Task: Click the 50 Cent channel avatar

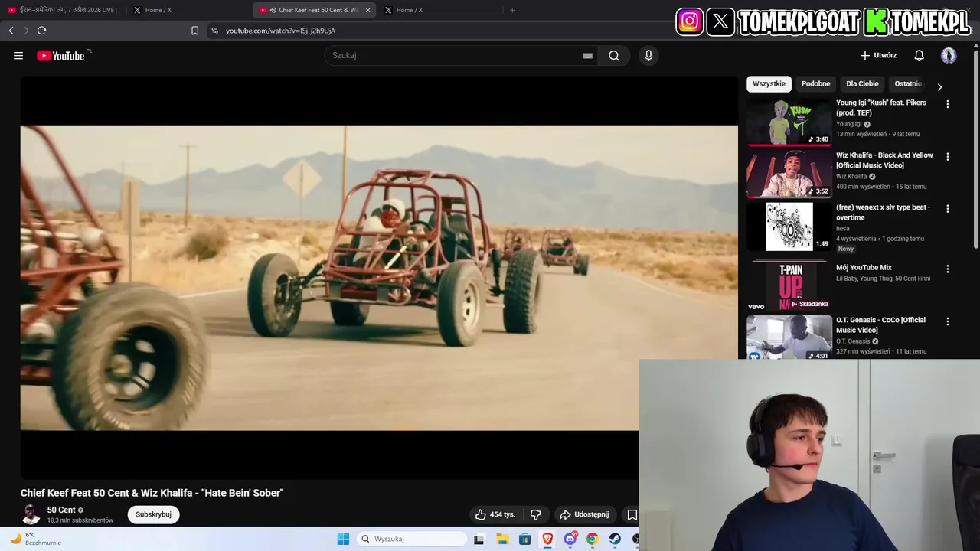Action: [x=31, y=514]
